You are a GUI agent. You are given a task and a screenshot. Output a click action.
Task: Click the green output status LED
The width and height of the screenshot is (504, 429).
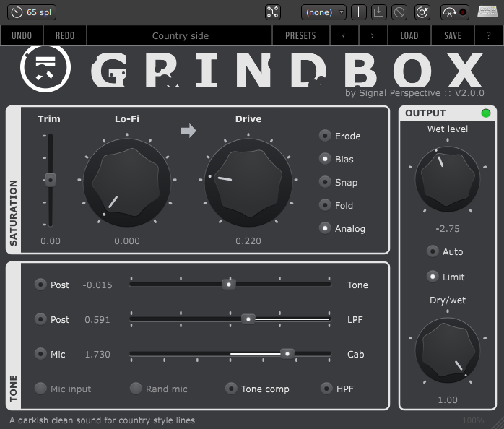(485, 113)
